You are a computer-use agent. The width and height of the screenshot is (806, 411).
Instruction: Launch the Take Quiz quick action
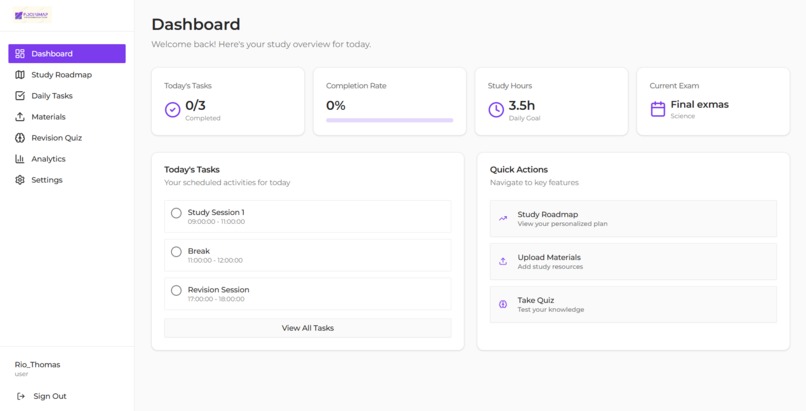click(x=633, y=305)
